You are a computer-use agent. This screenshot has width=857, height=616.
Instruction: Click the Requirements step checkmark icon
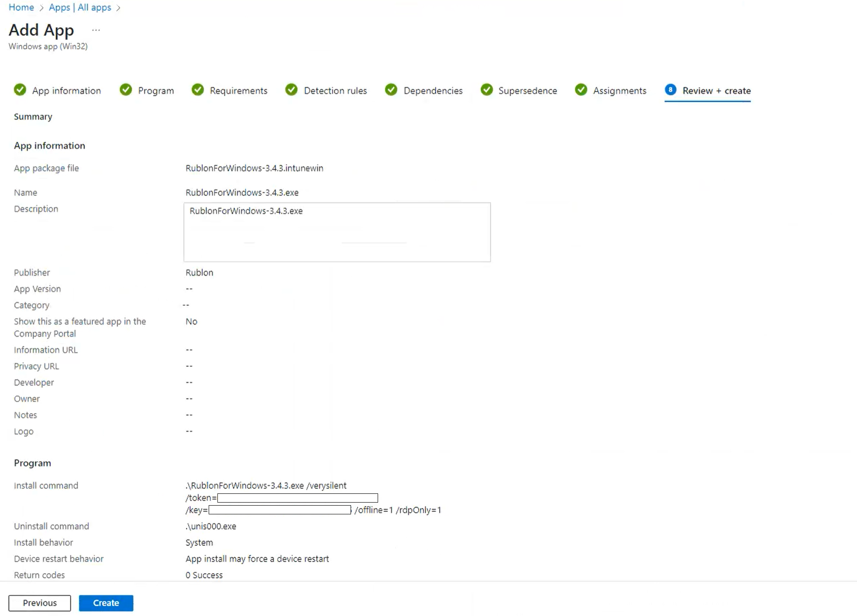click(198, 90)
